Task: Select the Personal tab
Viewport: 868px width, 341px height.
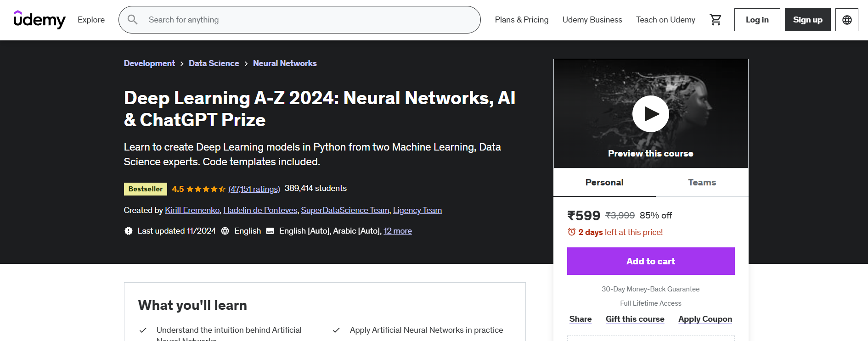Action: (604, 183)
